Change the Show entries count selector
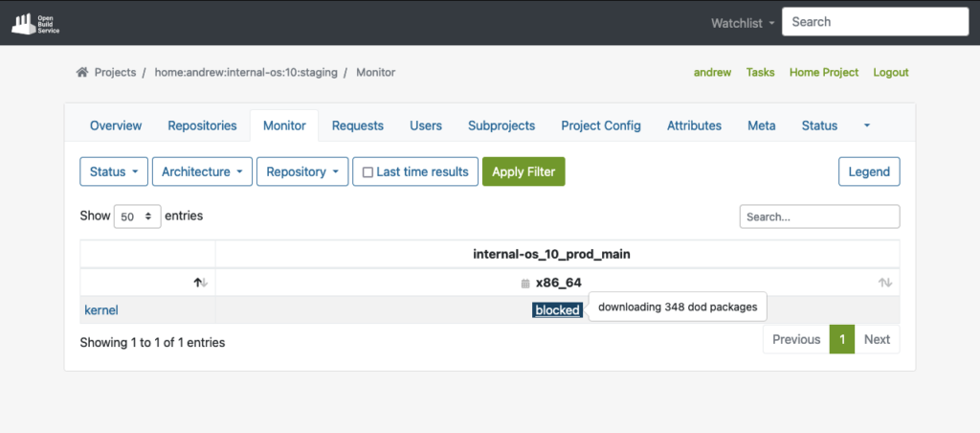This screenshot has height=433, width=980. point(138,216)
